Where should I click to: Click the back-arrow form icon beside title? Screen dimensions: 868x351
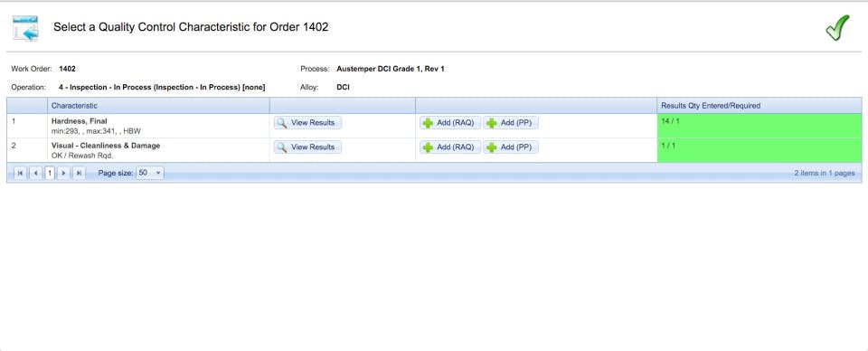(x=25, y=28)
